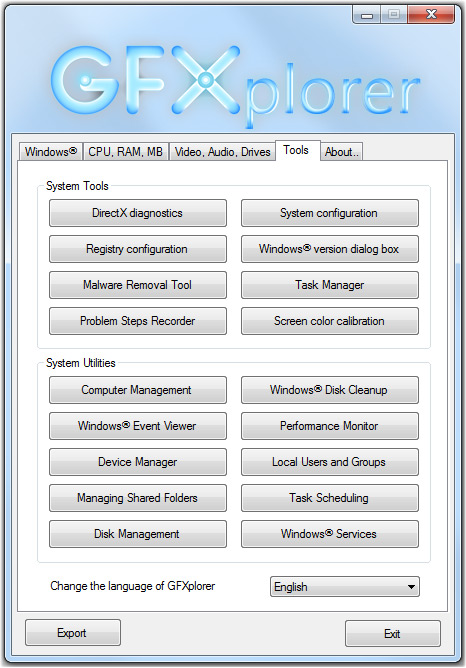
Task: Launch Performance Monitor
Action: coord(330,426)
